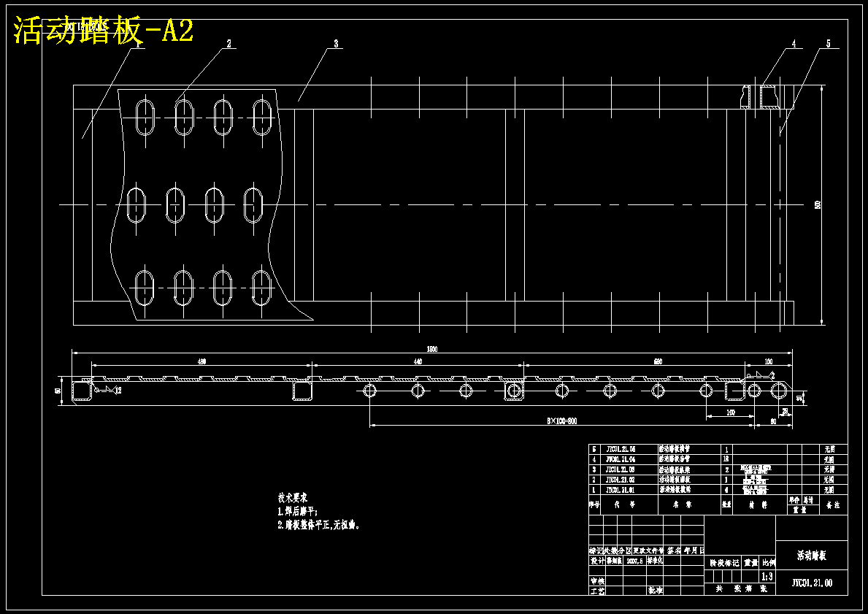This screenshot has width=868, height=614.
Task: Select part callout number '3'
Action: pos(336,43)
